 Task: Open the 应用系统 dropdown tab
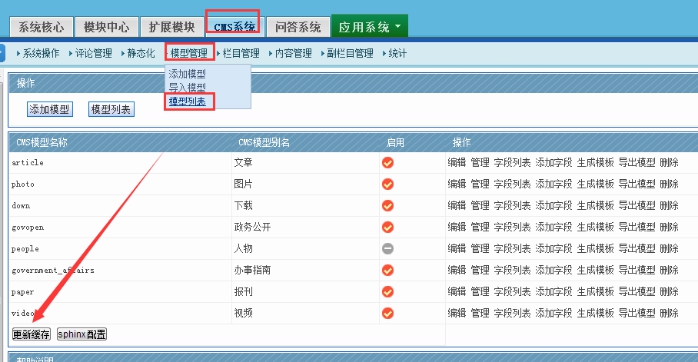click(x=369, y=27)
